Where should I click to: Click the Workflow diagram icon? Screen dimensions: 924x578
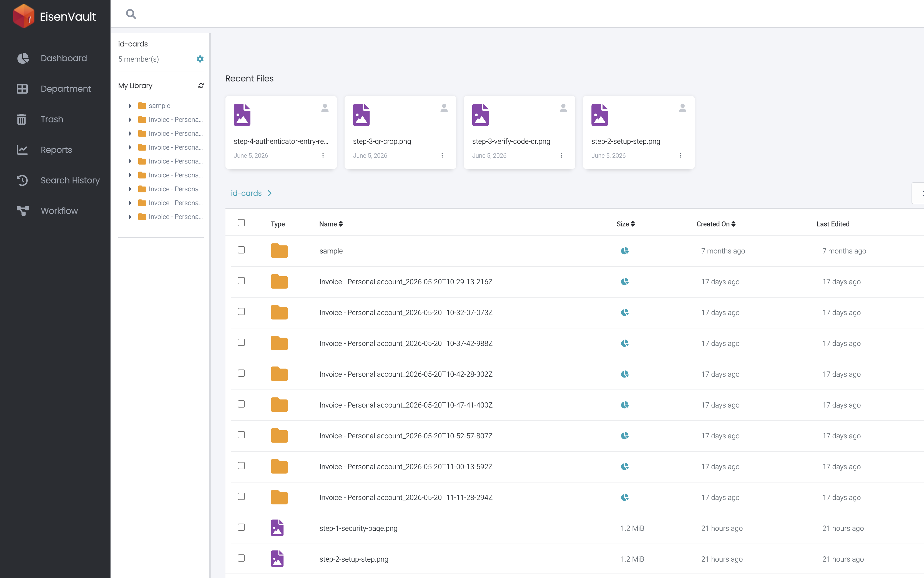click(22, 211)
